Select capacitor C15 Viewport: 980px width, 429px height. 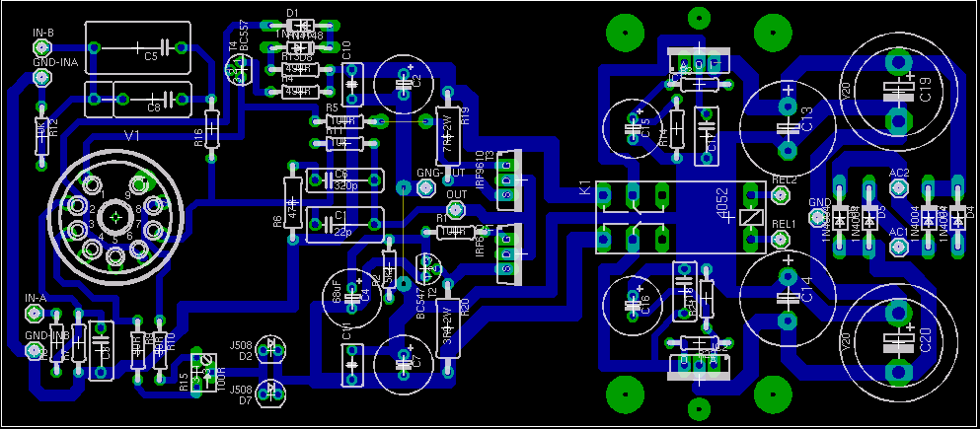tap(633, 128)
